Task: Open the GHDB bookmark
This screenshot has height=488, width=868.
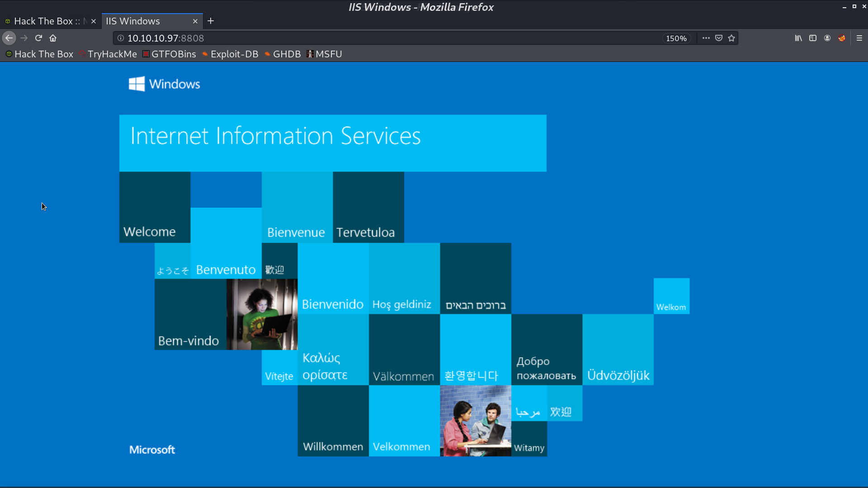Action: [x=283, y=54]
